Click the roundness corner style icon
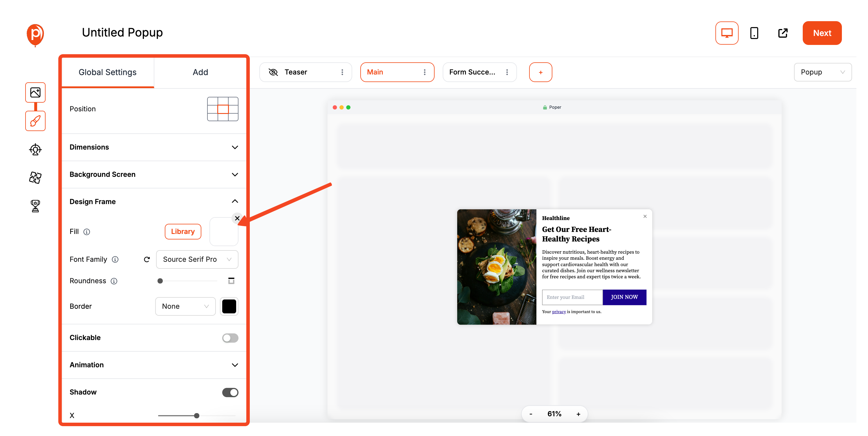The width and height of the screenshot is (868, 436). [231, 281]
